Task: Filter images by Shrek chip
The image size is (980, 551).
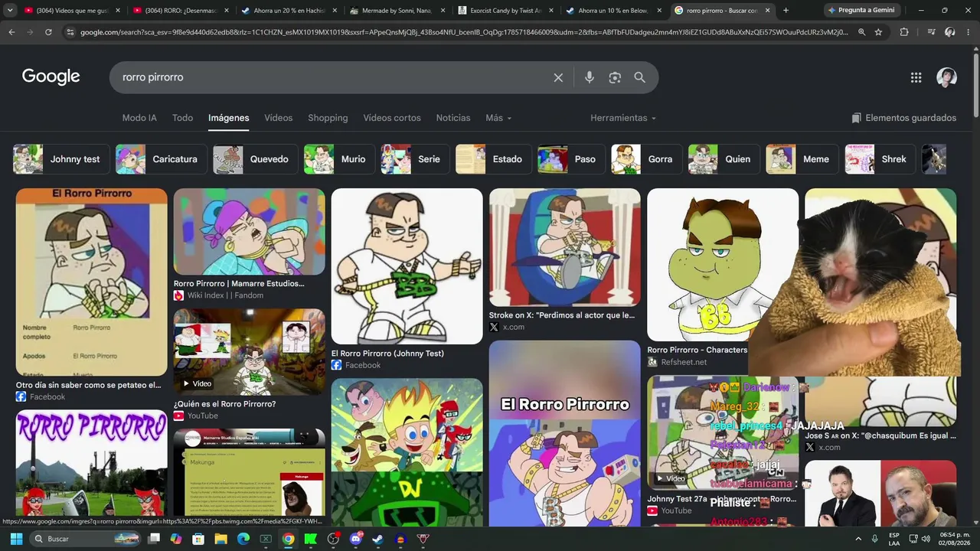Action: [879, 159]
